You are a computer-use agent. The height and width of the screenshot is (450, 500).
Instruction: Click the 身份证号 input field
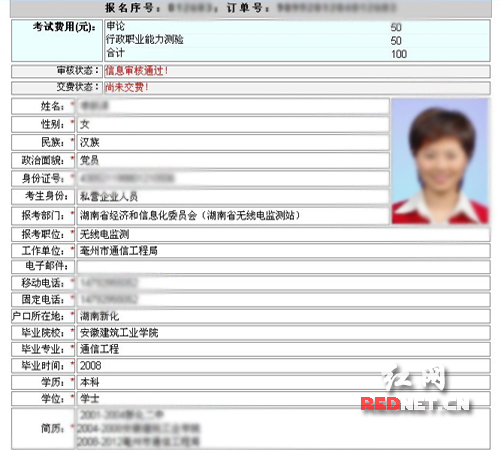point(233,178)
